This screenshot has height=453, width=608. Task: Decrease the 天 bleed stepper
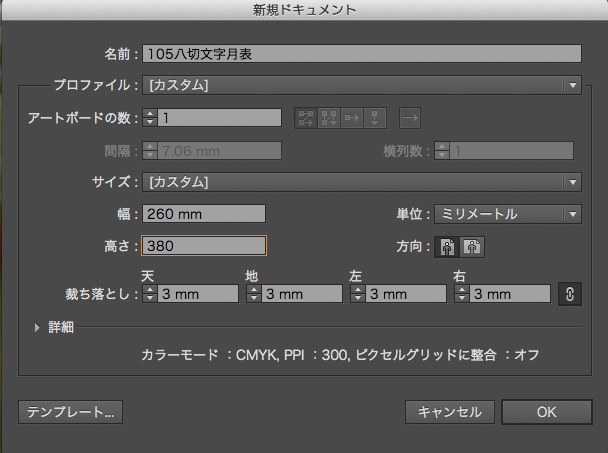point(150,298)
